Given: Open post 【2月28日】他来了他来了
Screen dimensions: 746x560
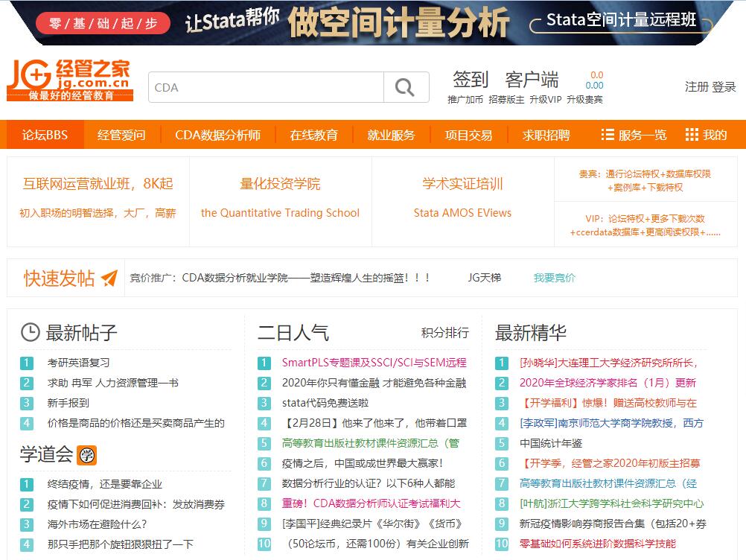Looking at the screenshot, I should click(374, 423).
